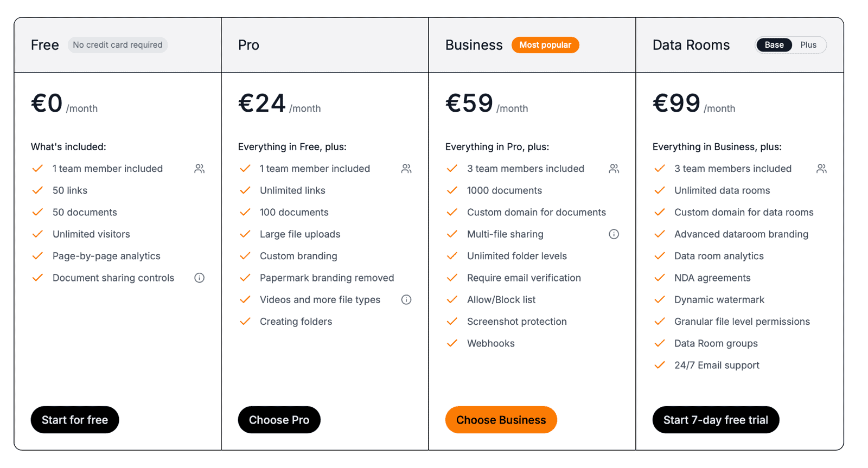Click the checkmark next to Webhooks
868x468 pixels.
pyautogui.click(x=452, y=343)
